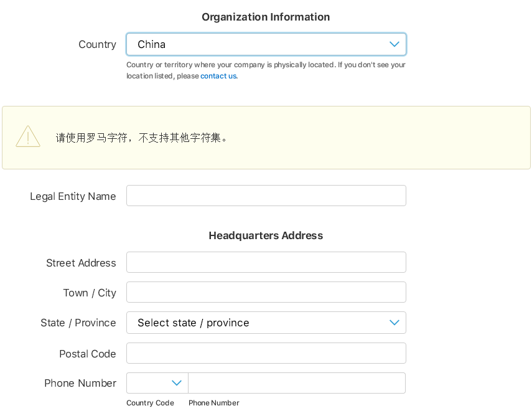Viewport: 532px width, 416px height.
Task: Expand the Select state / province dropdown
Action: click(x=266, y=323)
